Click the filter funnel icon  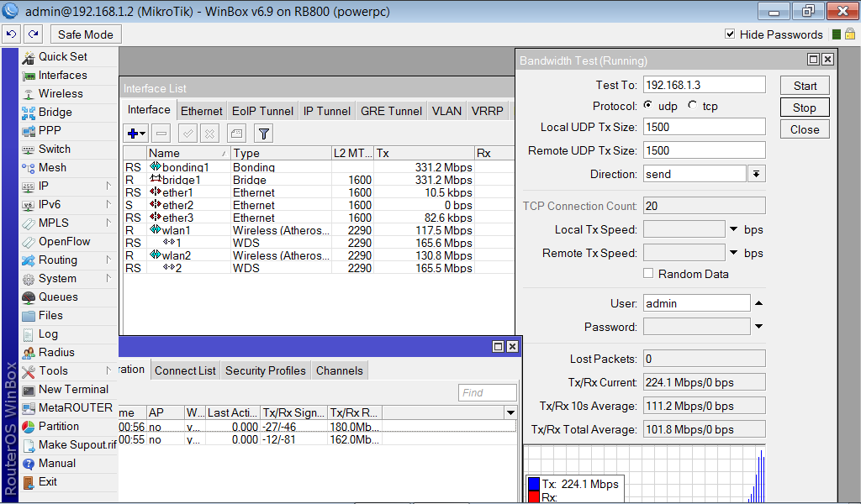coord(263,134)
